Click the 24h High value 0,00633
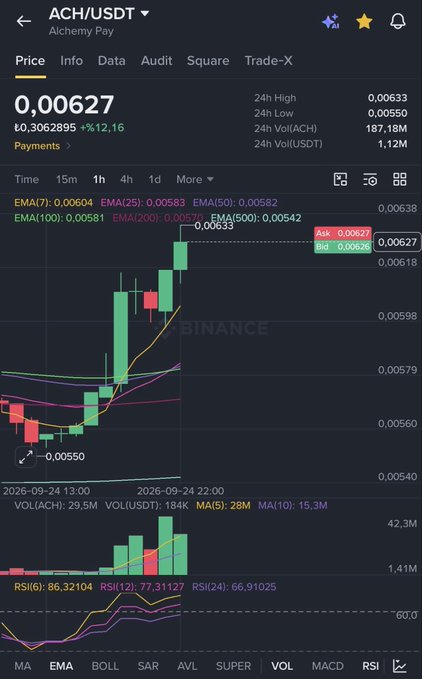Screen dimensions: 422x679 pyautogui.click(x=387, y=98)
